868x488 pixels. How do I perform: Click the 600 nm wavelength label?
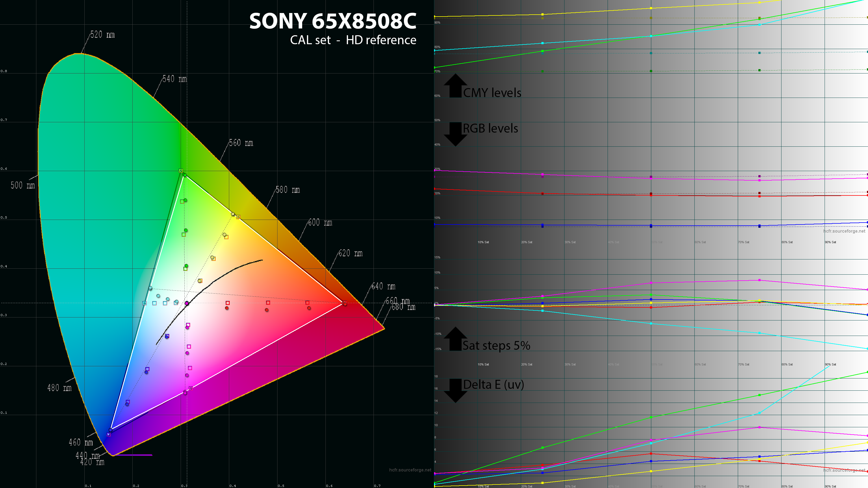coord(320,222)
